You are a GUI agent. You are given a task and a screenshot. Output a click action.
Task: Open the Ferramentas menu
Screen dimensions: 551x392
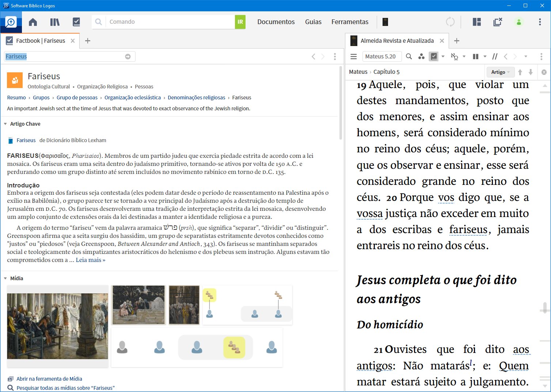[350, 22]
